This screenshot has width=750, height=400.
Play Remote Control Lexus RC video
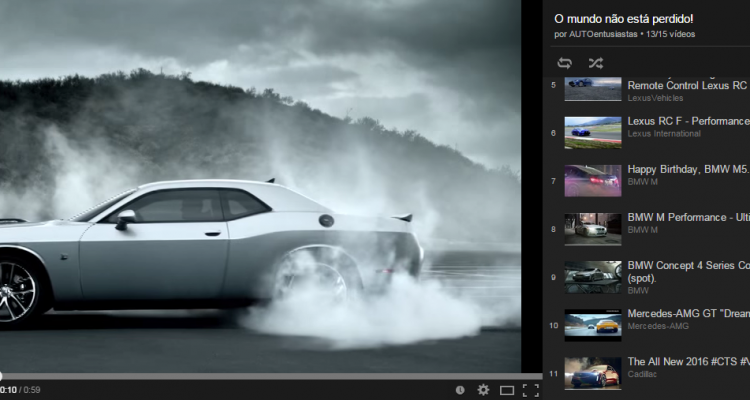[686, 86]
